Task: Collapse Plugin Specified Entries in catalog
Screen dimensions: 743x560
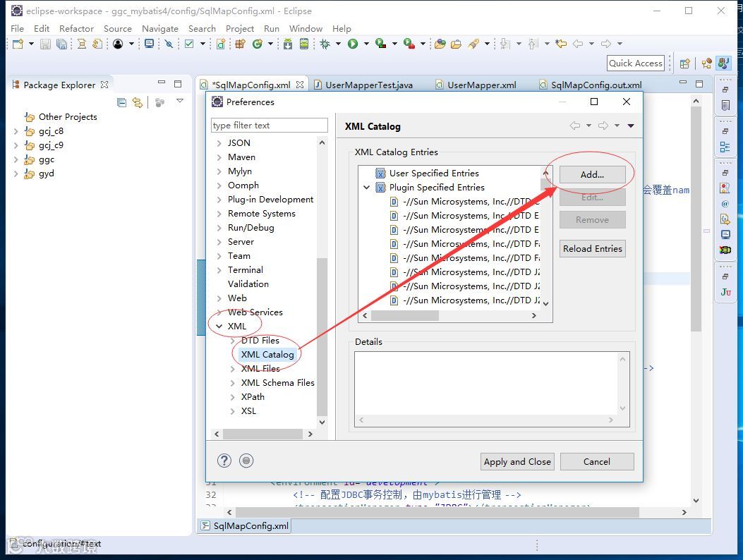Action: pyautogui.click(x=366, y=187)
